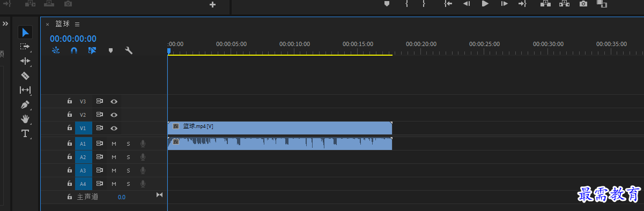Screen dimensions: 644x211
Task: Click the Extract button
Action: [x=564, y=4]
